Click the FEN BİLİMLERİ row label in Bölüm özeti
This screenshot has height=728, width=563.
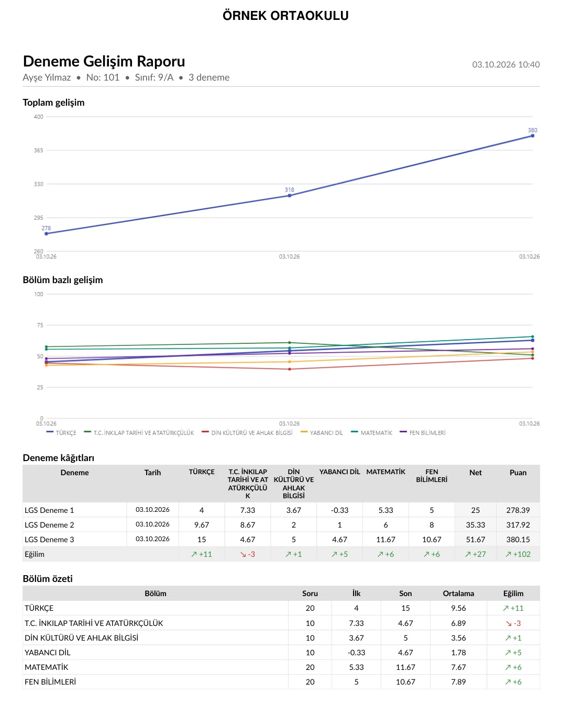click(50, 682)
